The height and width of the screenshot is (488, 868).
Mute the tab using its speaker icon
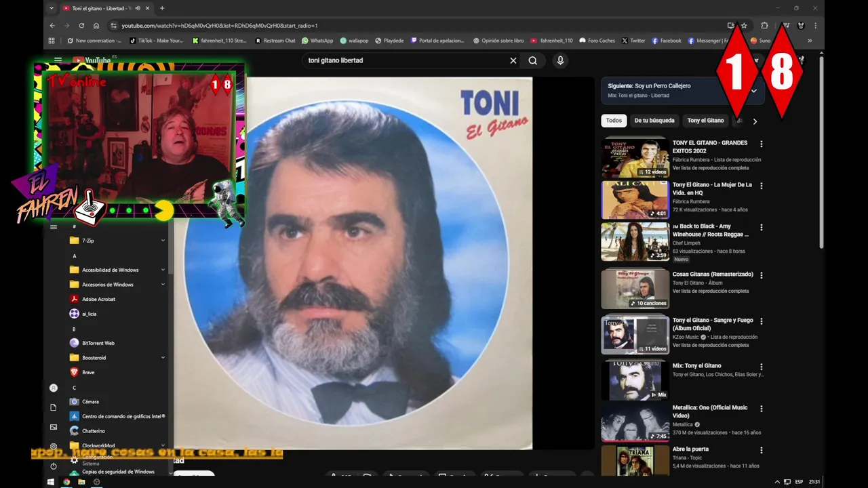click(138, 8)
